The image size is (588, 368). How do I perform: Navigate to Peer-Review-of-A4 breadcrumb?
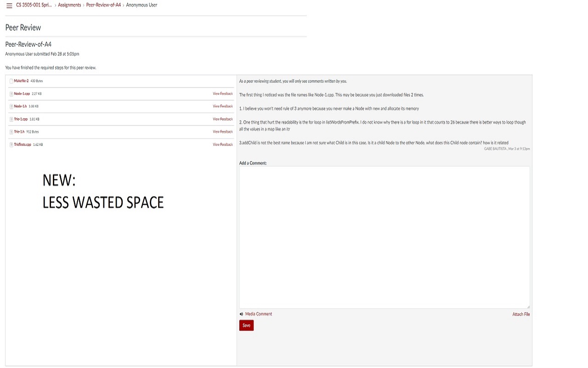coord(103,5)
